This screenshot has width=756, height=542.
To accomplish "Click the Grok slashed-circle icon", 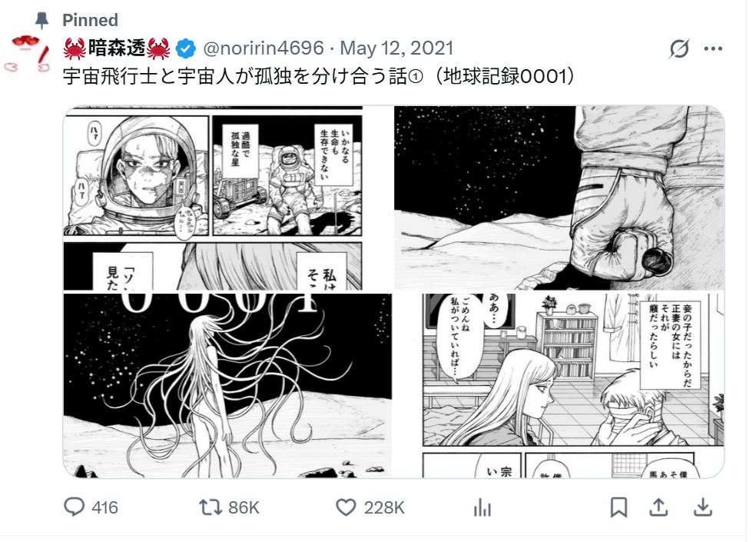I will pos(679,48).
